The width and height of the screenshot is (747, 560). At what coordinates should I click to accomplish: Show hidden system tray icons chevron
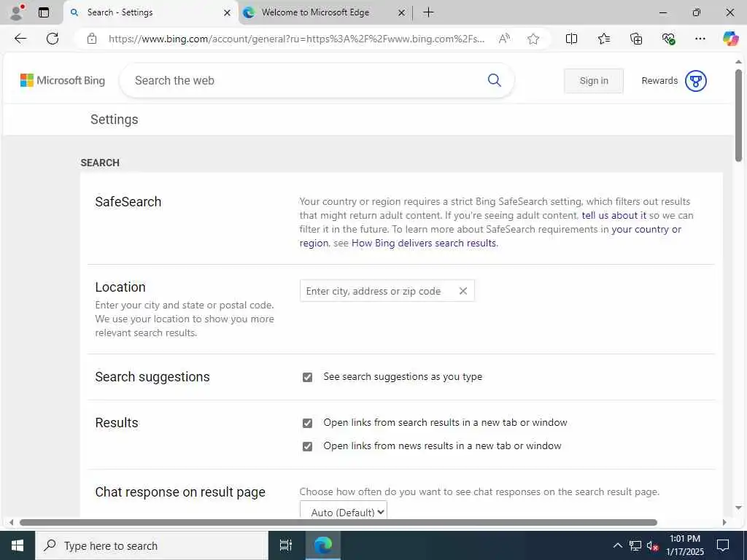[617, 545]
